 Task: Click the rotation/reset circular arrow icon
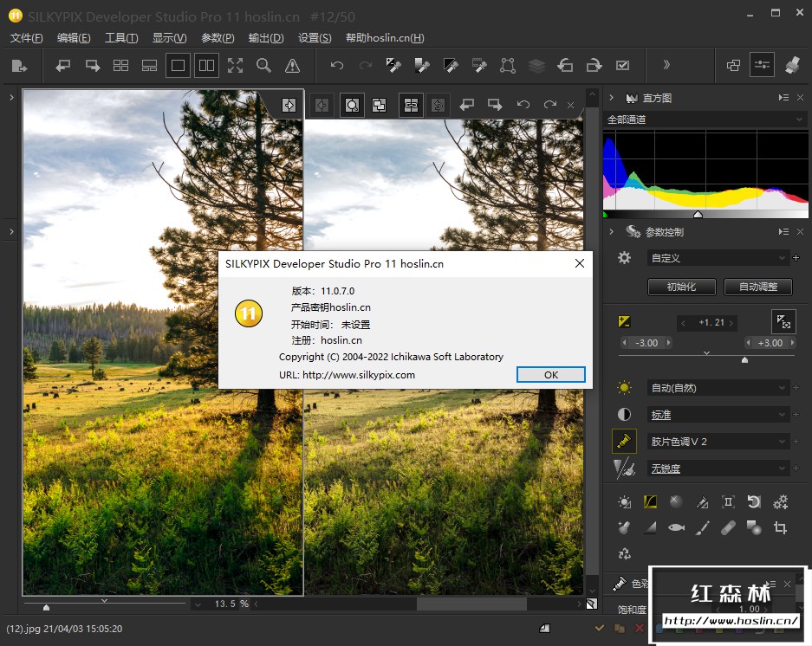coord(754,501)
